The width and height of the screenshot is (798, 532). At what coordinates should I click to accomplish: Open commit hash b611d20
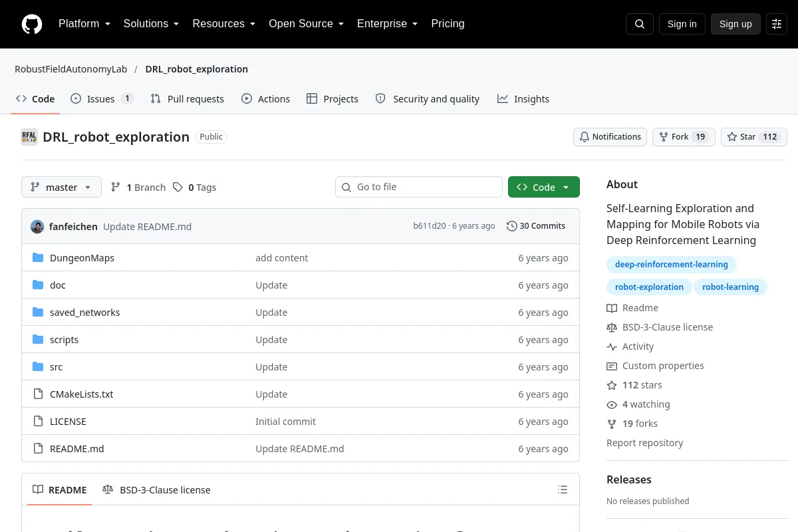tap(430, 226)
